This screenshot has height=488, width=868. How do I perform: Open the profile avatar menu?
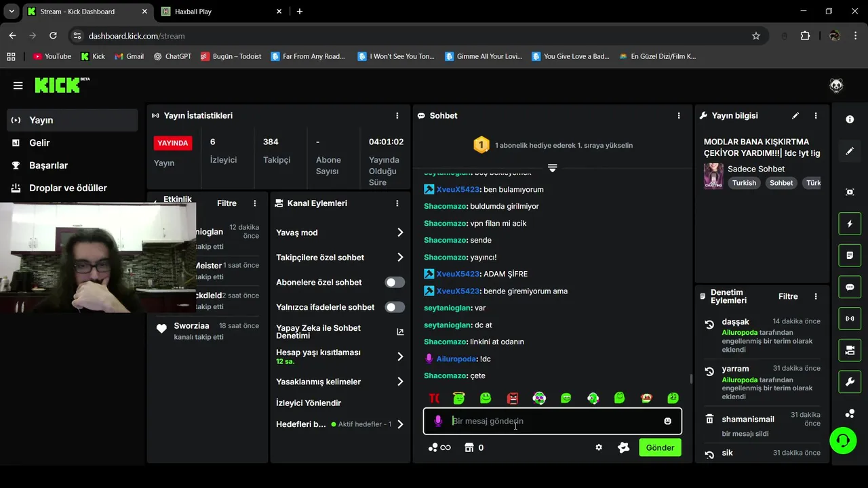point(836,85)
